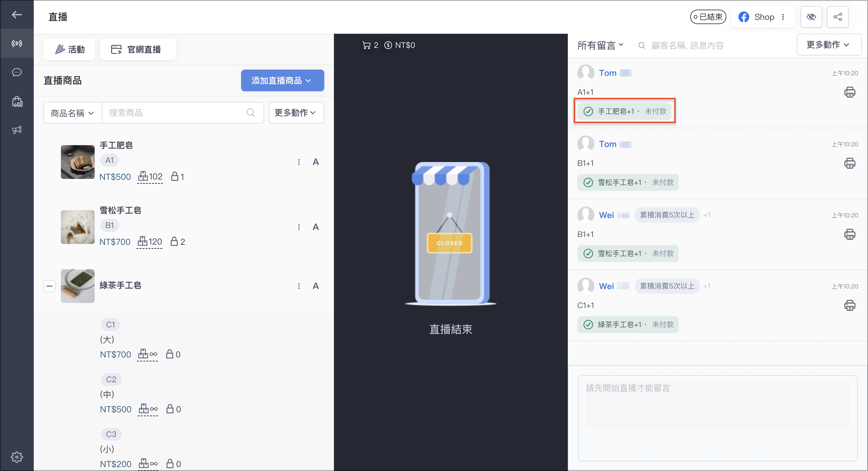The image size is (868, 471).
Task: Open three-dot menu for 手工肥皂
Action: pos(299,162)
